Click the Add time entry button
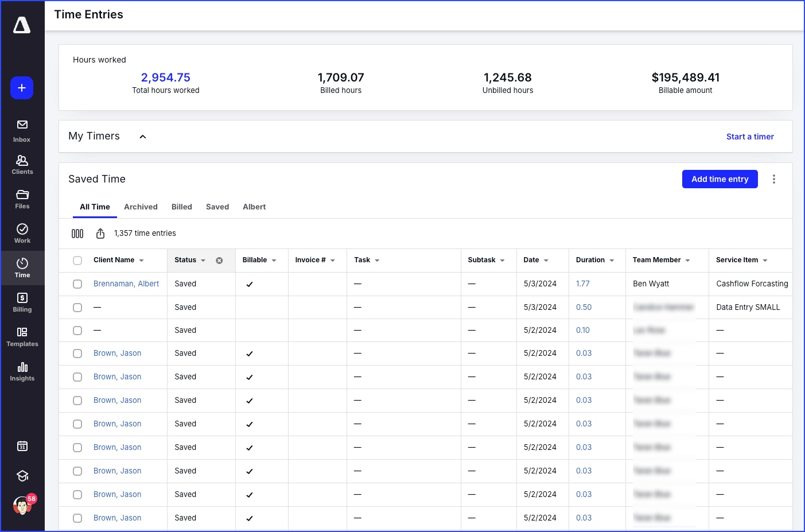805x532 pixels. coord(720,179)
